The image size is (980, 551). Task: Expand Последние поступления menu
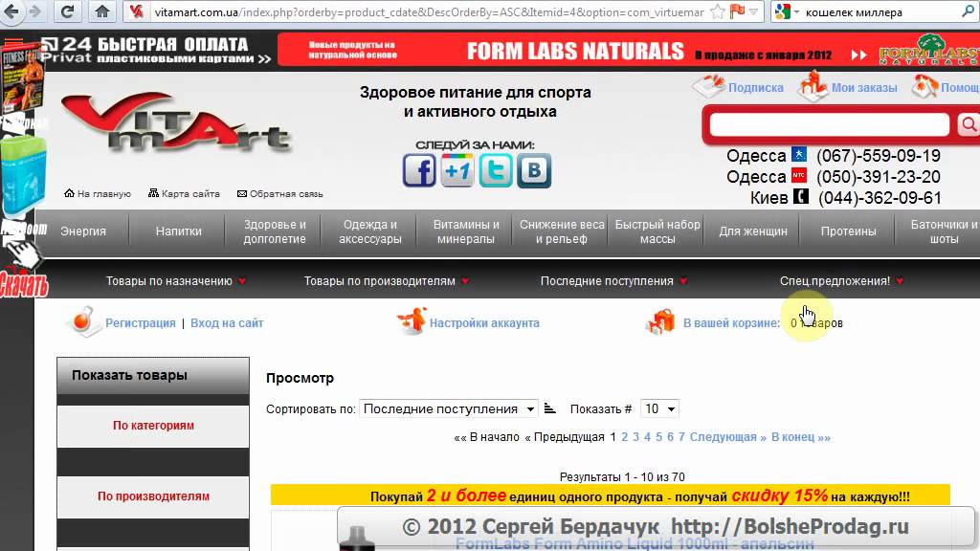click(613, 281)
